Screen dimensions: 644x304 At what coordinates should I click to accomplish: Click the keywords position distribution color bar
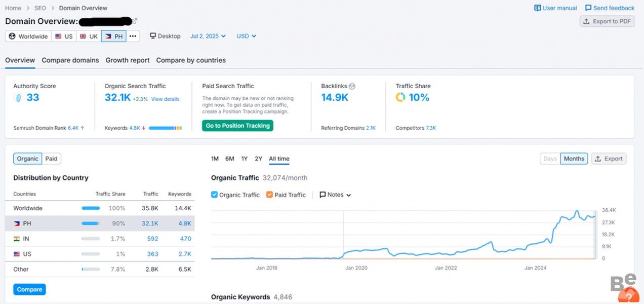click(x=165, y=128)
